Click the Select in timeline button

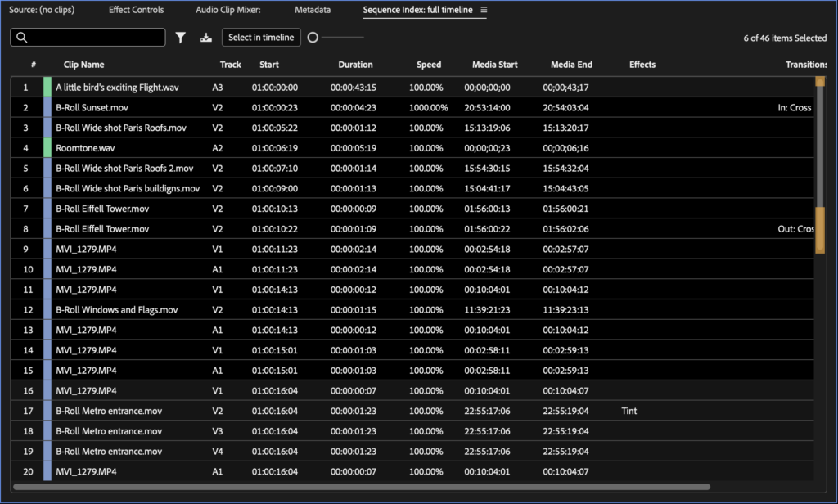coord(261,38)
